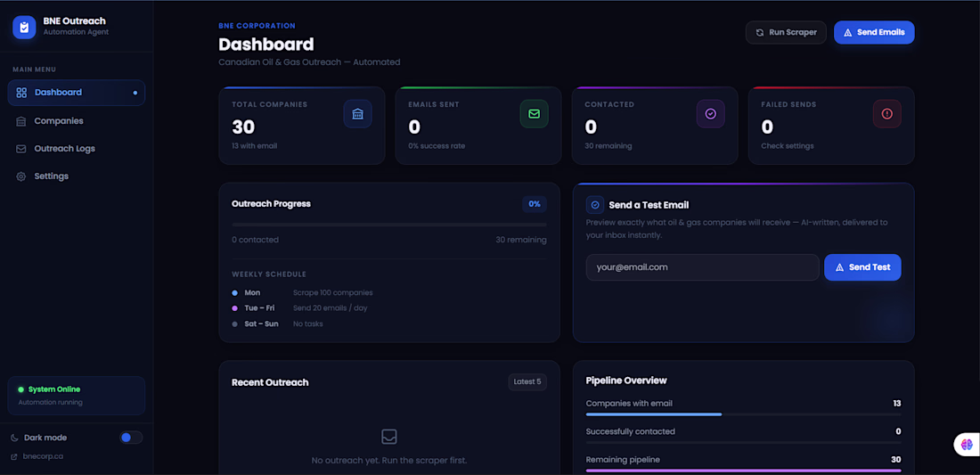The height and width of the screenshot is (475, 980).
Task: Click the refresh icon in Run Scraper
Action: [x=759, y=32]
